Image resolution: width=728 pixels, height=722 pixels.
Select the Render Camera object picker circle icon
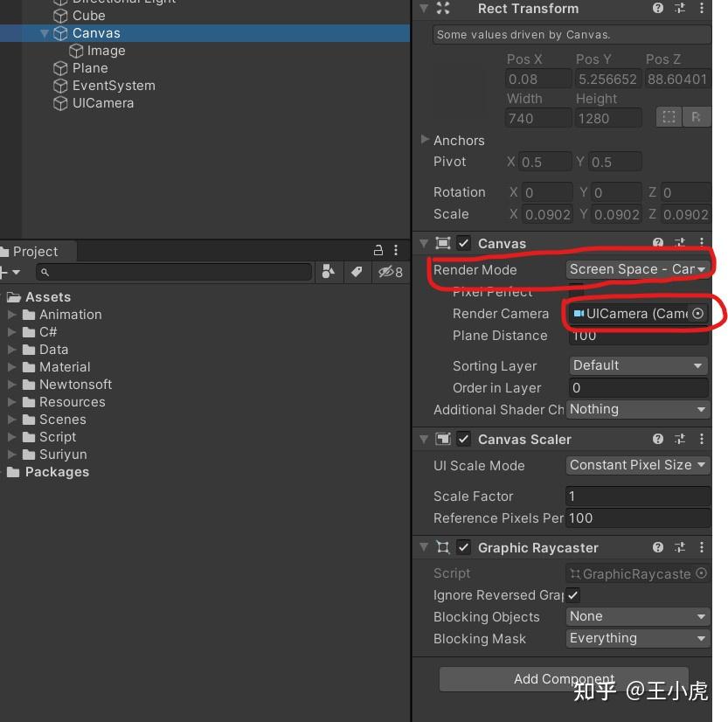pyautogui.click(x=698, y=313)
